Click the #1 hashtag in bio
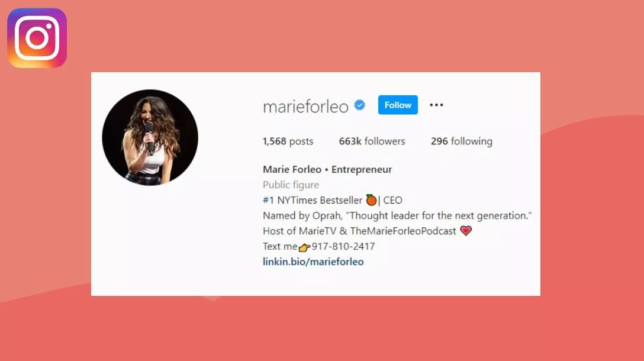Screen dimensions: 644x361 click(x=268, y=201)
